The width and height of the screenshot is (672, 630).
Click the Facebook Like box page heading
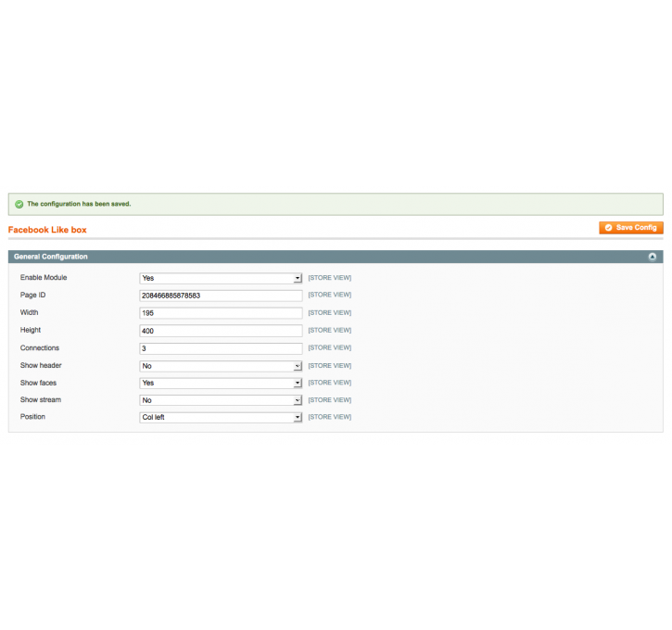coord(47,230)
